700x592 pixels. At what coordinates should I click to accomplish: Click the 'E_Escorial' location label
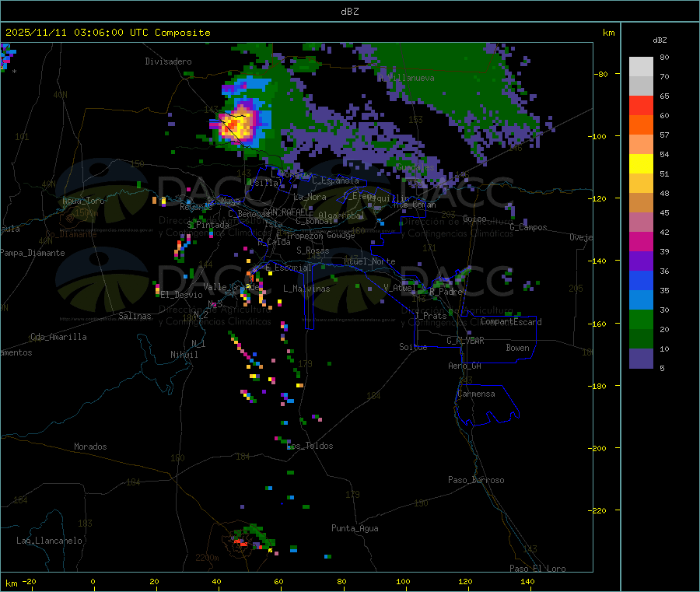[x=289, y=268]
